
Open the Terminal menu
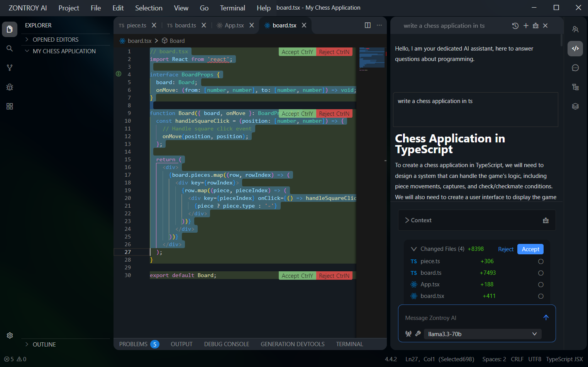point(232,8)
